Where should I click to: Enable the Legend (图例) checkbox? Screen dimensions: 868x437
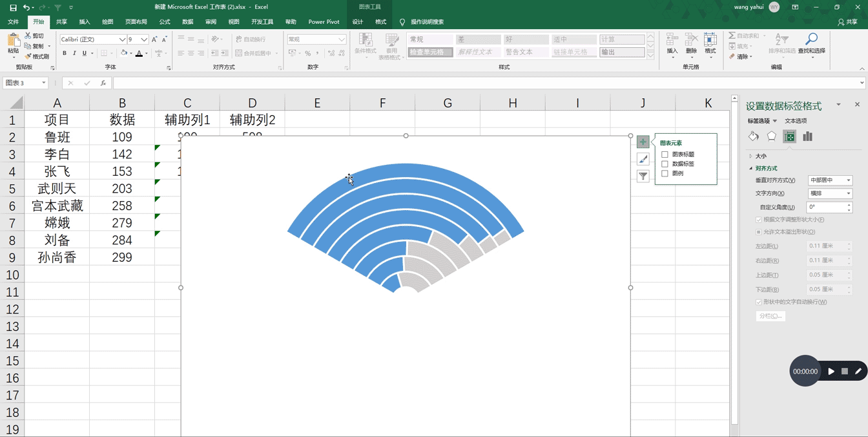(x=665, y=173)
